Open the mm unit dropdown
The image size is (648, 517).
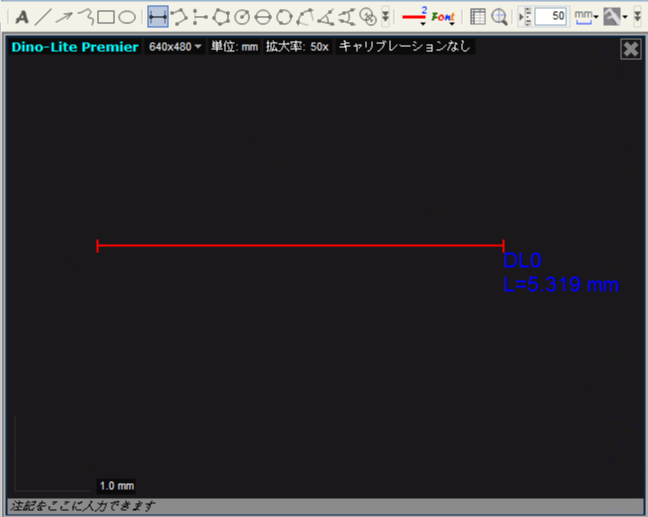586,17
